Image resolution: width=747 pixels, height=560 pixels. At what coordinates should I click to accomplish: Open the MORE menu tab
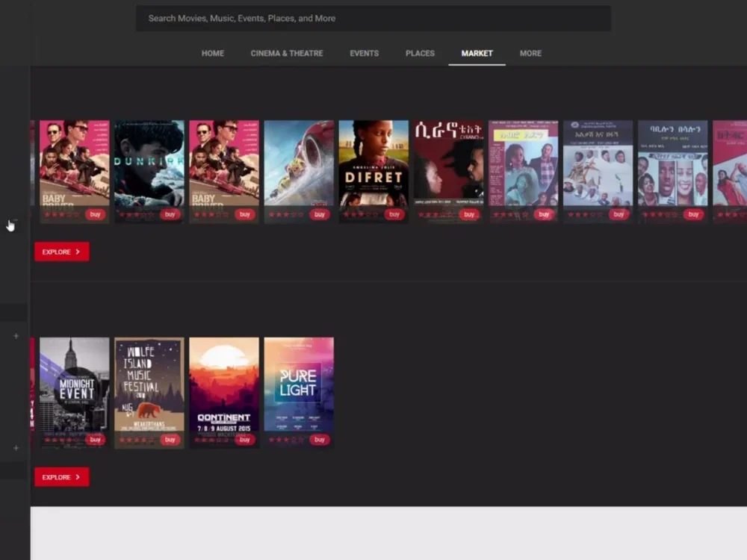coord(530,53)
